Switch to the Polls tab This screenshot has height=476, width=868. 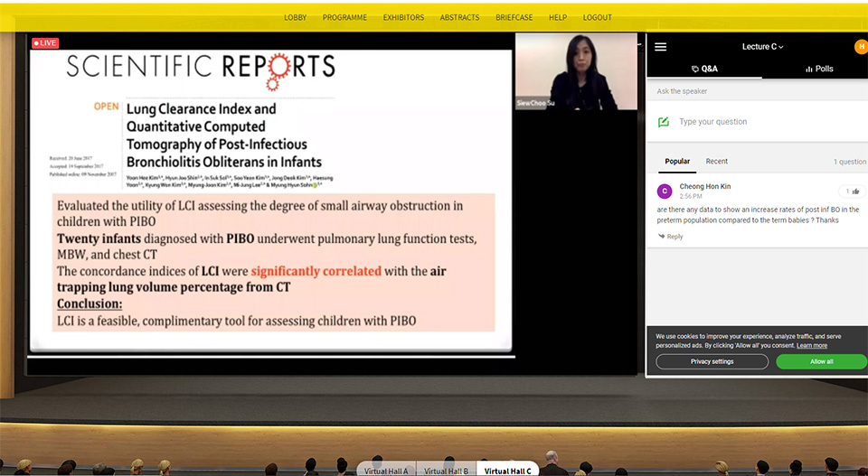tap(819, 69)
